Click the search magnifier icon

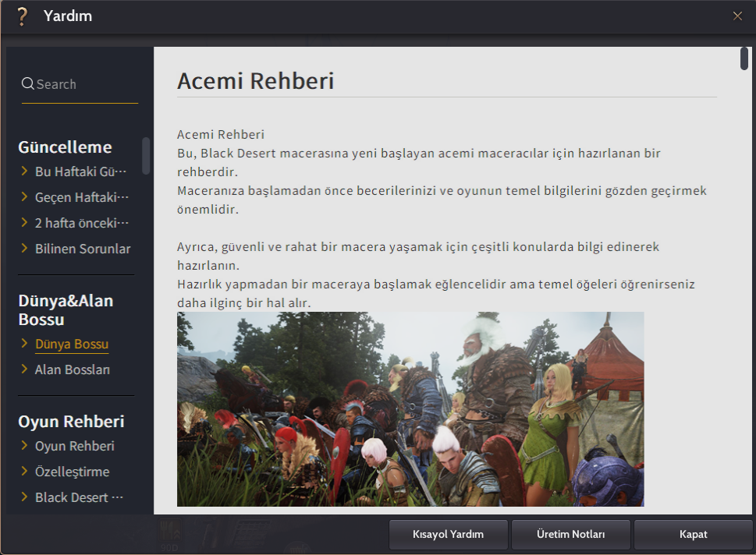[28, 84]
